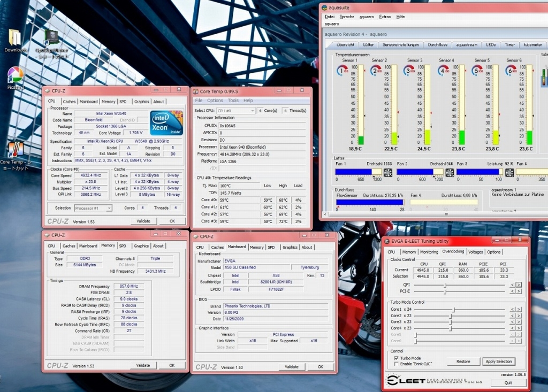The image size is (548, 392).
Task: Click the aquasuite title bar icon
Action: click(324, 7)
